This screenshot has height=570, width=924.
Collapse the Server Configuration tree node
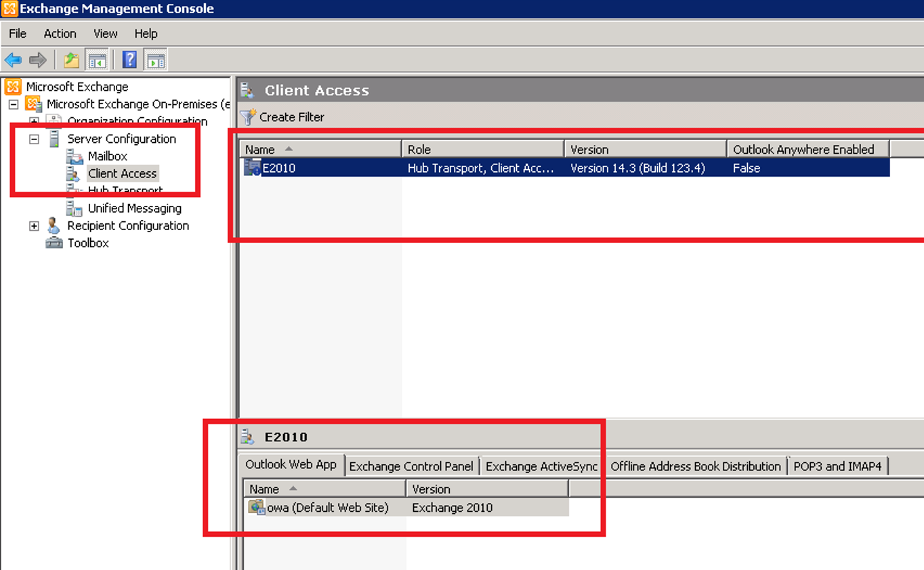pyautogui.click(x=34, y=139)
